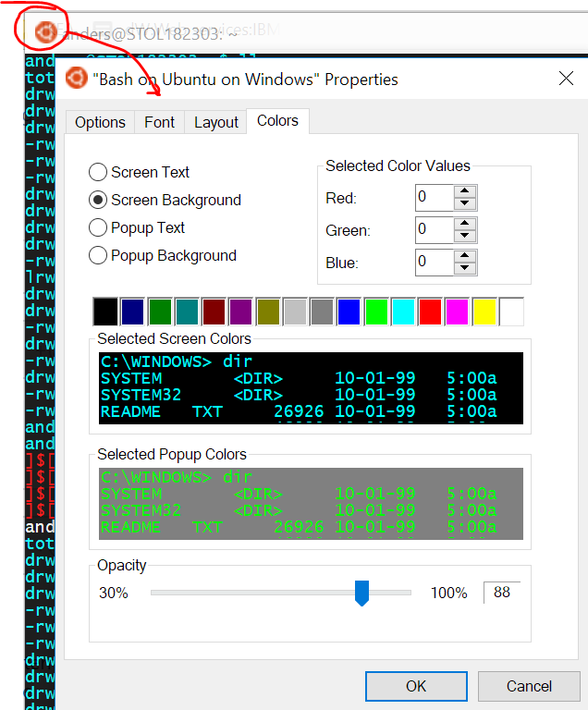Open the Options tab
The height and width of the screenshot is (710, 588).
point(100,122)
